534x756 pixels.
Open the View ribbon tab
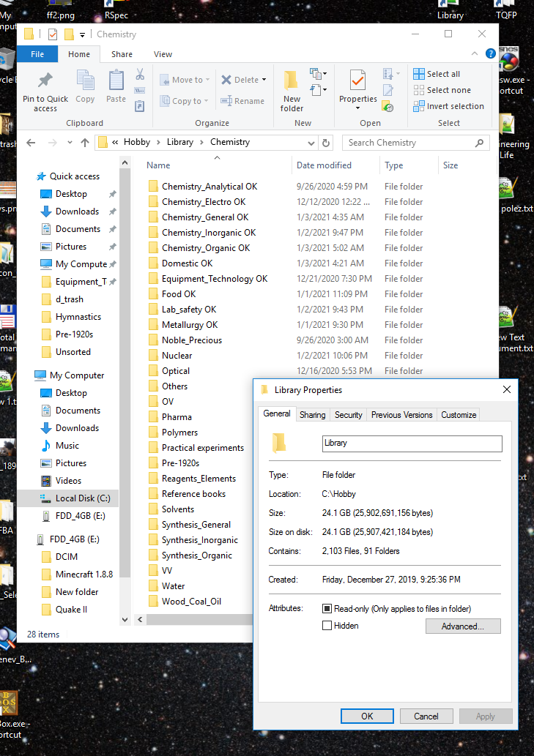(x=163, y=54)
